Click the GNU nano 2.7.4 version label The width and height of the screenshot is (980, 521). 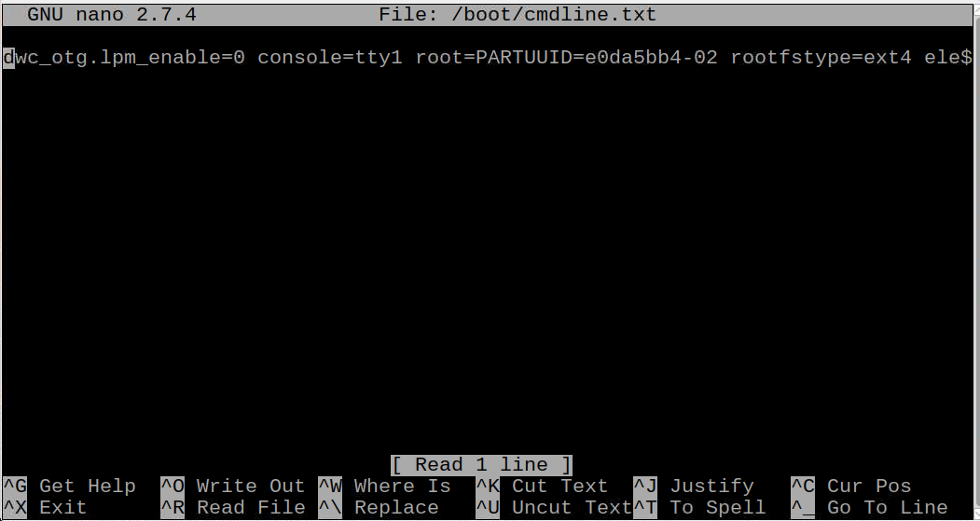[112, 14]
